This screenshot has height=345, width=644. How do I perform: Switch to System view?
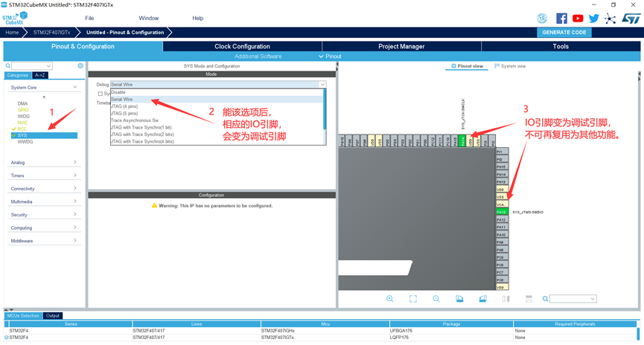510,66
